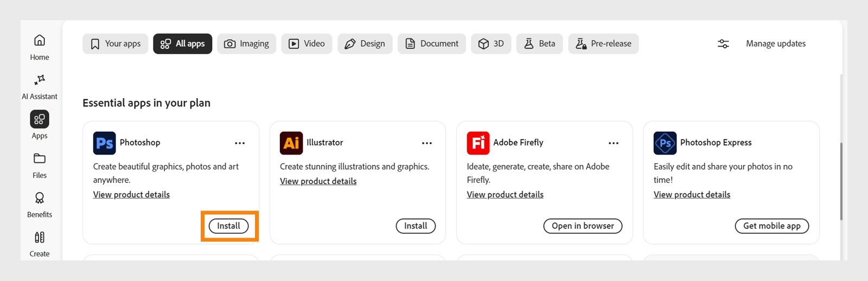The width and height of the screenshot is (868, 281).
Task: Open AI Assistant from the sidebar
Action: click(x=40, y=87)
